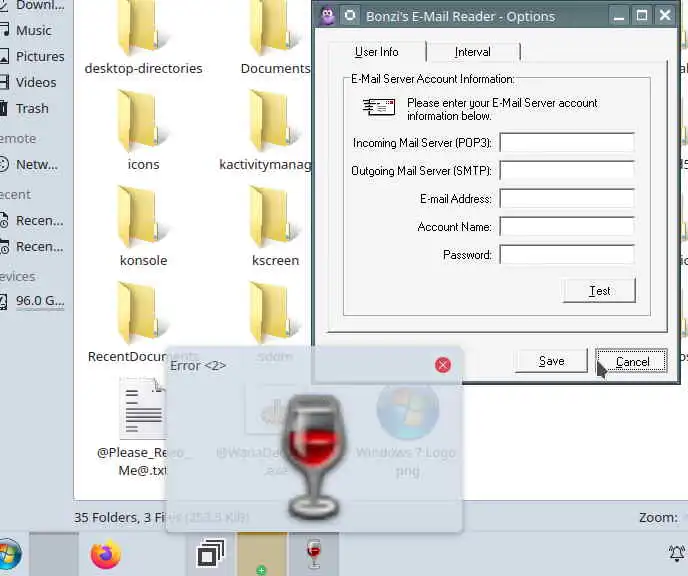
Task: Click the Pictures sidebar icon
Action: click(4, 56)
